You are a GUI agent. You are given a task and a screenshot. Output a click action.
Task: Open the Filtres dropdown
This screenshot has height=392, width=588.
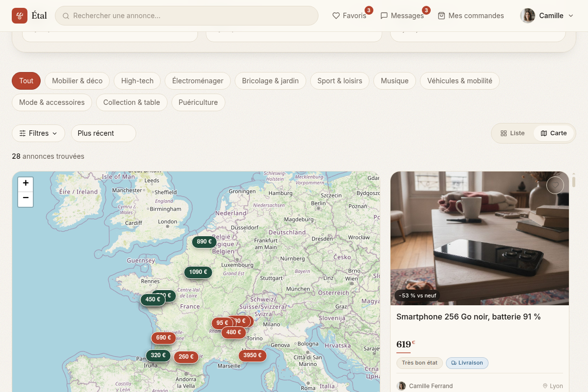(x=38, y=133)
